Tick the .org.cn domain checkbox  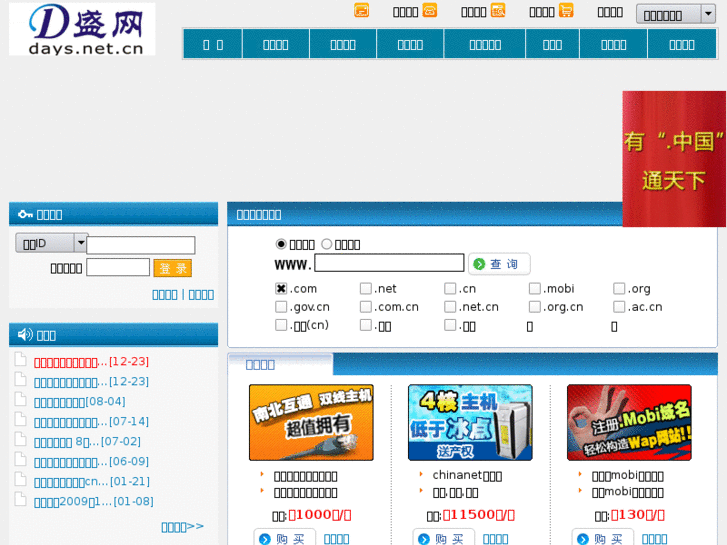535,307
